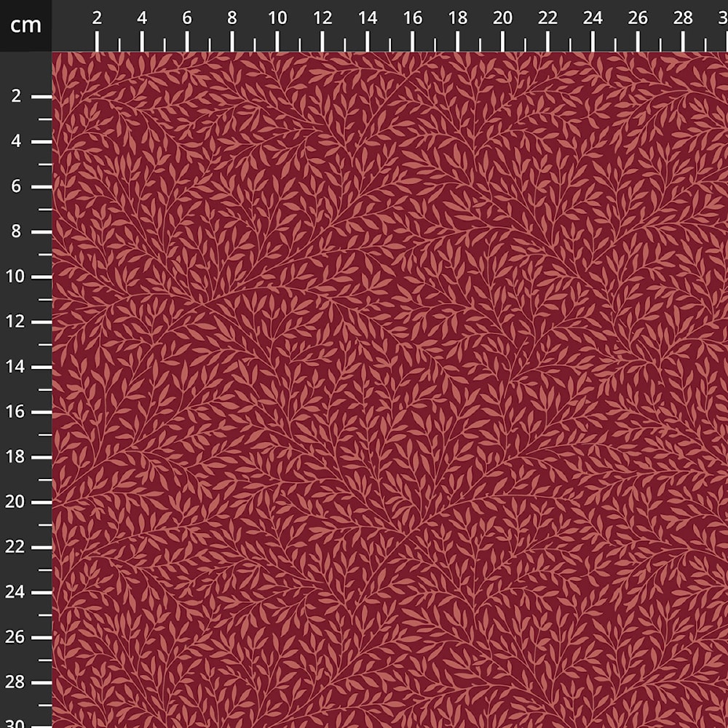The height and width of the screenshot is (728, 728).
Task: Click the cm unit label
Action: tap(25, 25)
